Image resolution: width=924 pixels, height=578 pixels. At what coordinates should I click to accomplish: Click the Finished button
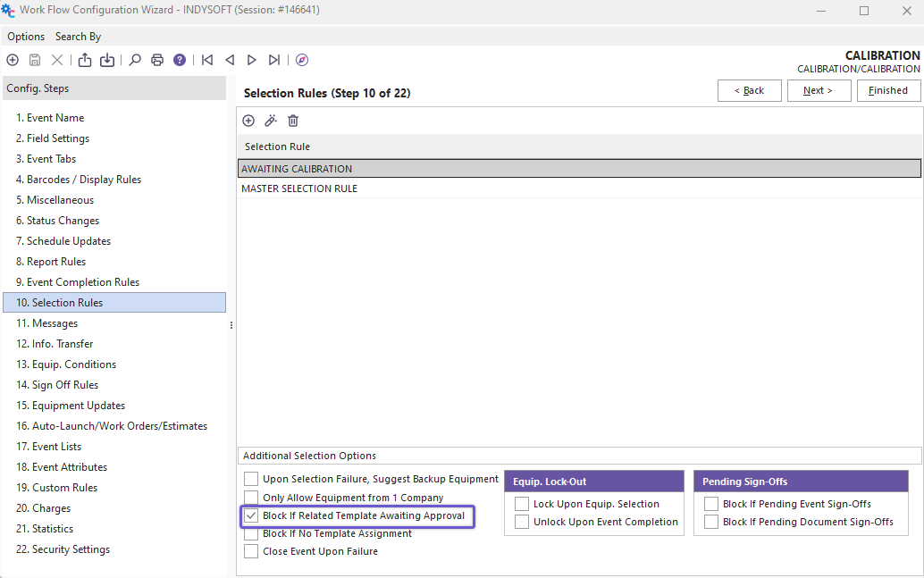(x=887, y=90)
